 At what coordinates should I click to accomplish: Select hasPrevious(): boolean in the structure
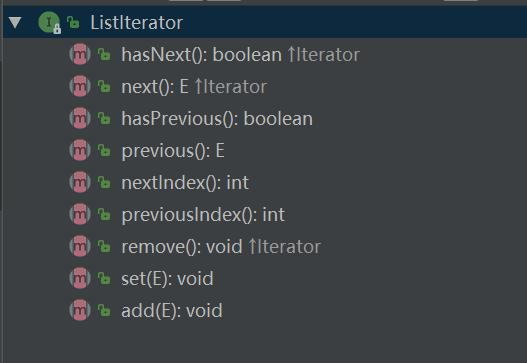[x=217, y=119]
